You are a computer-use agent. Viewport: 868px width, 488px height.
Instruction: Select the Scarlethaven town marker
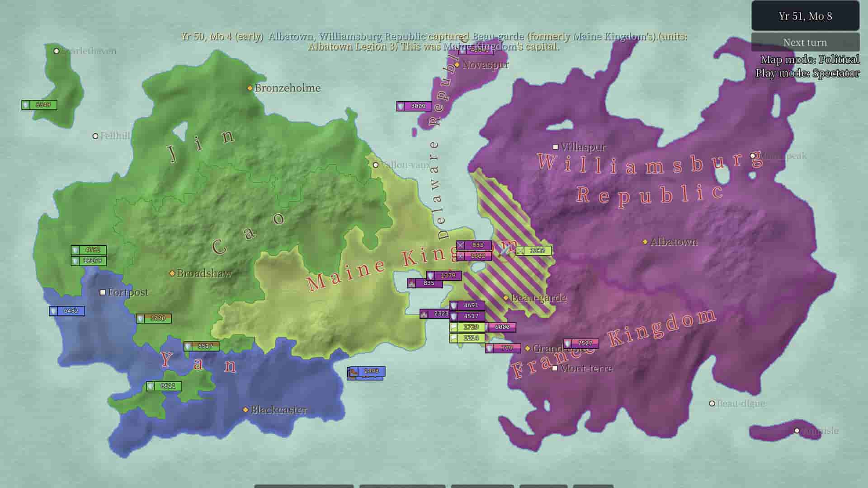pyautogui.click(x=57, y=51)
